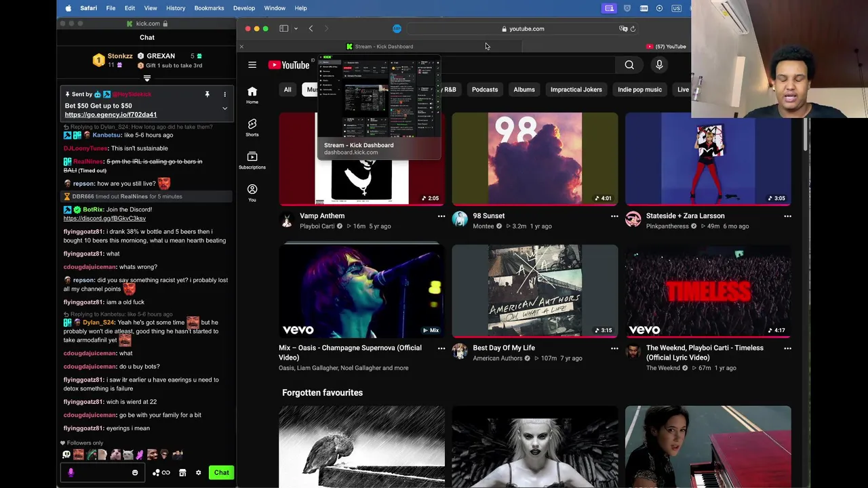Open the Kick chat shop icon
Screen dimensions: 868x488
(x=182, y=472)
